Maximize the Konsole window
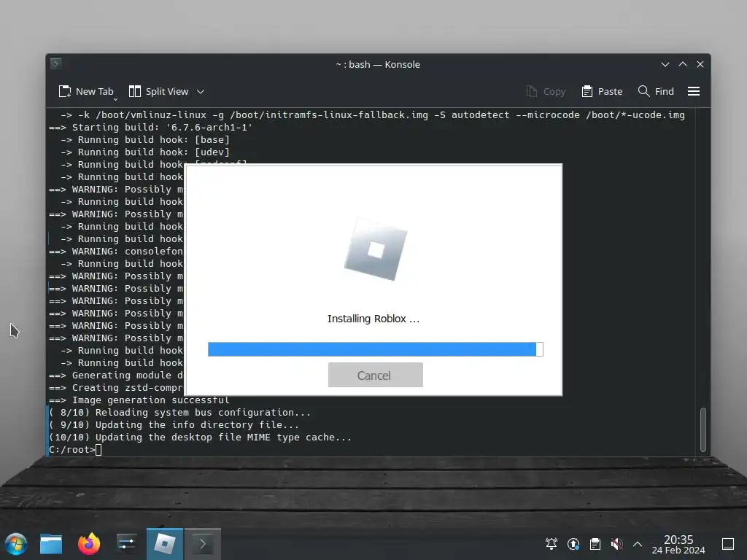Screen dimensions: 747x560 [683, 64]
